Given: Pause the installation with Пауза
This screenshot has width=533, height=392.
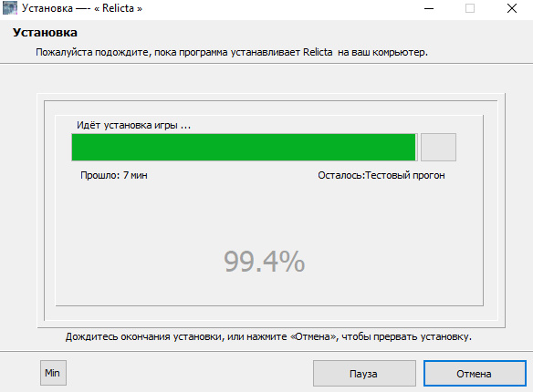Looking at the screenshot, I should coord(364,374).
